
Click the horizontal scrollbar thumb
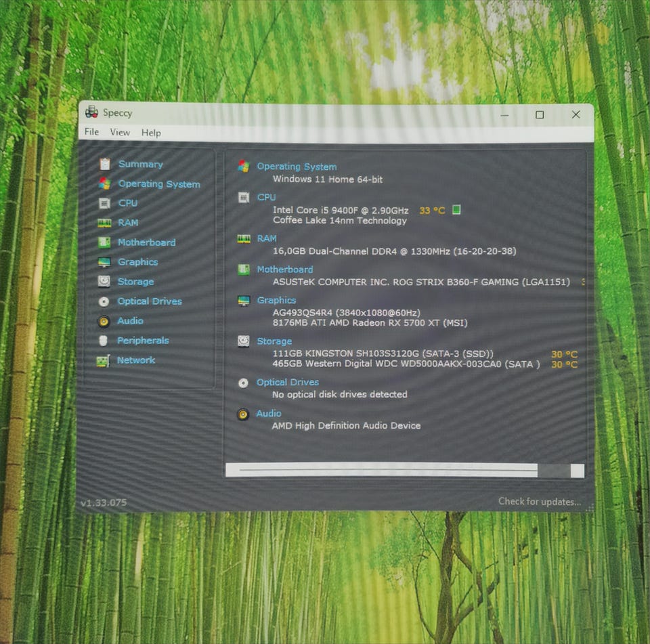[x=388, y=470]
